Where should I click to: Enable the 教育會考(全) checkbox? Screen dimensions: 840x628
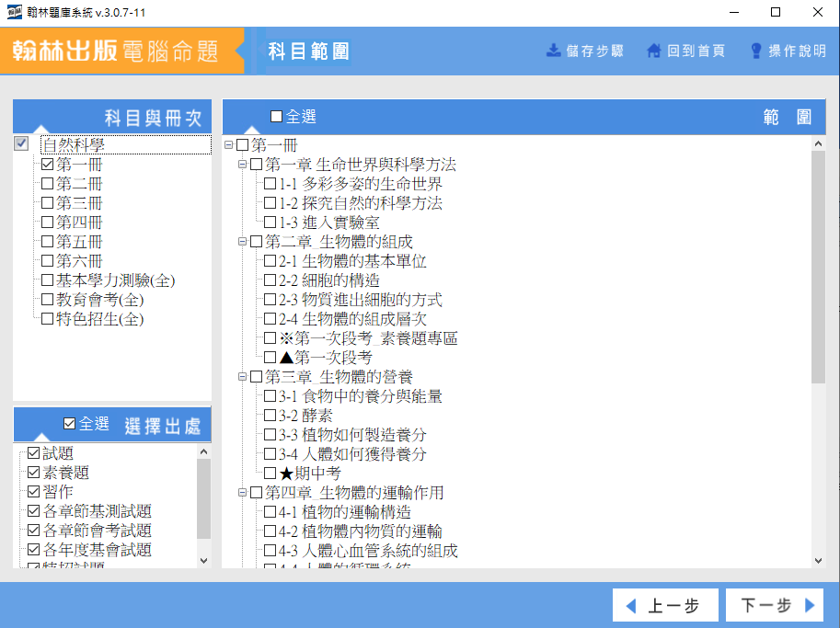pyautogui.click(x=48, y=299)
